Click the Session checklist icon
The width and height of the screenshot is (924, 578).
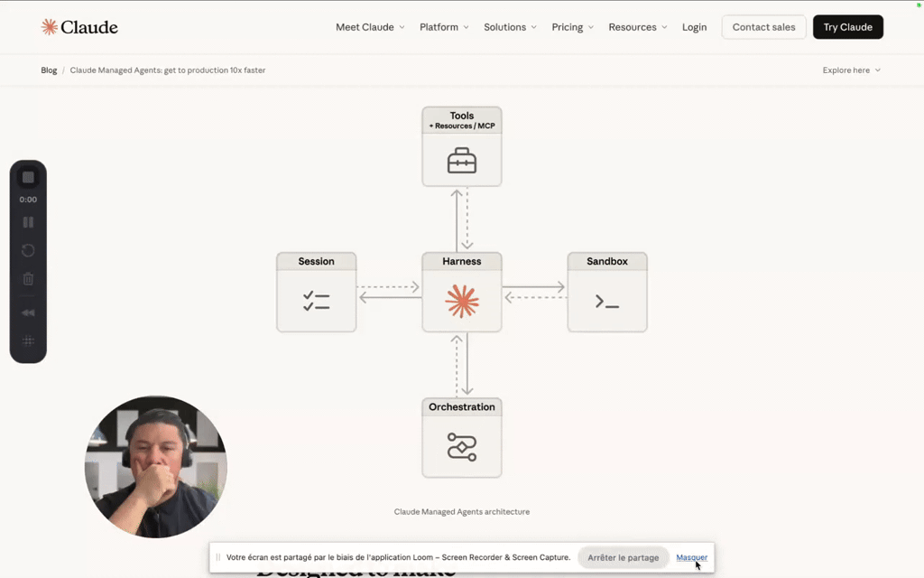317,301
